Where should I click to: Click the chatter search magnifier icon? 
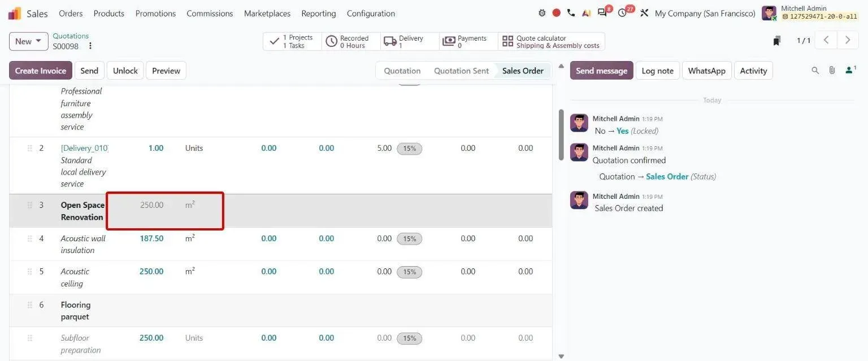point(815,71)
